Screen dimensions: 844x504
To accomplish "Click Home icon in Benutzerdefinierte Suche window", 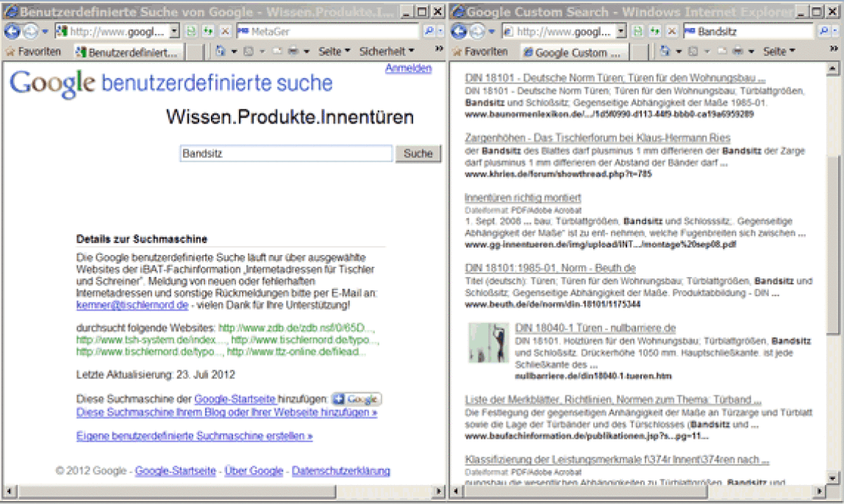I will (x=221, y=51).
